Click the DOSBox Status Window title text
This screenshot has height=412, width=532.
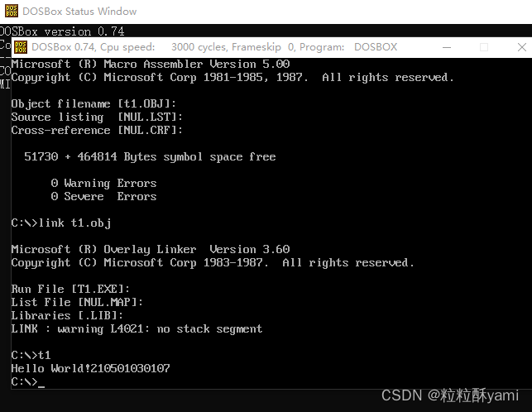point(79,12)
